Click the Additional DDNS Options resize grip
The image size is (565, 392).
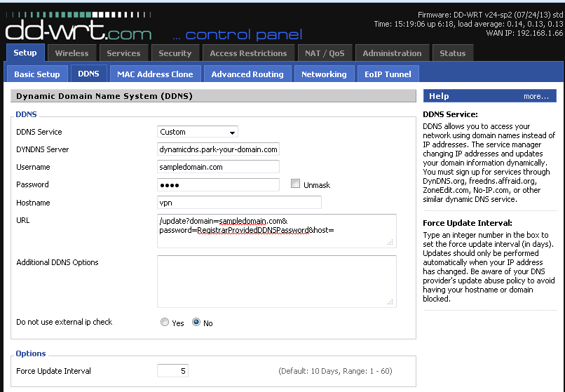[390, 302]
